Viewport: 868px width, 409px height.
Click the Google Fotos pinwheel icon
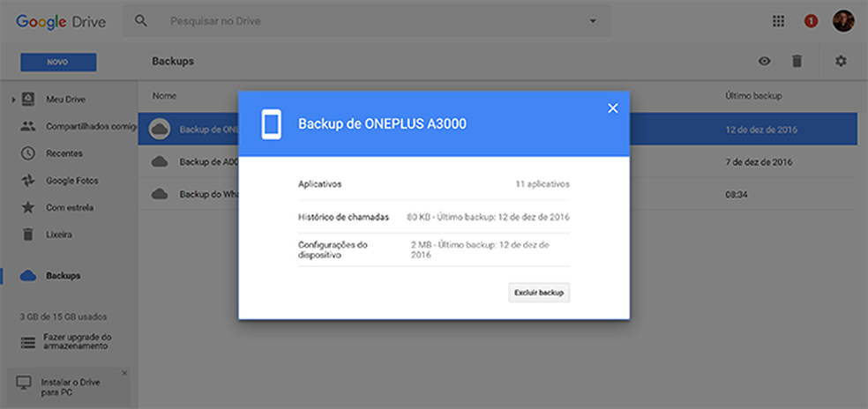tap(27, 181)
